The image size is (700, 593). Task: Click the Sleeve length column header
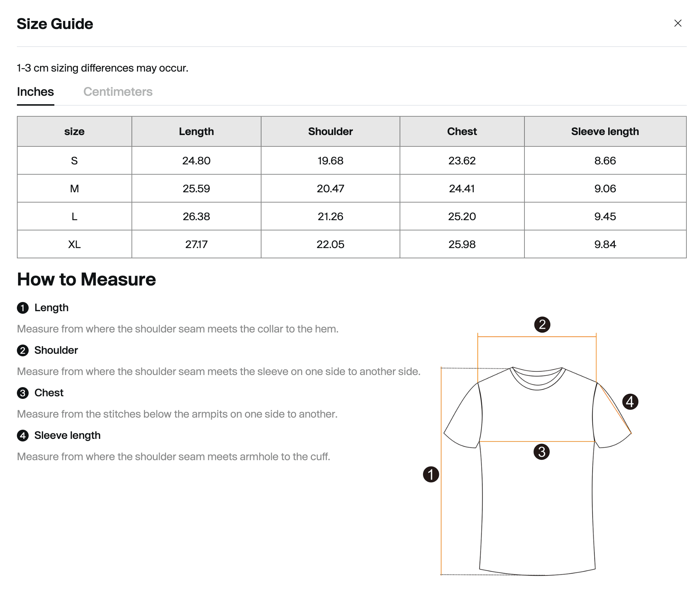click(605, 131)
